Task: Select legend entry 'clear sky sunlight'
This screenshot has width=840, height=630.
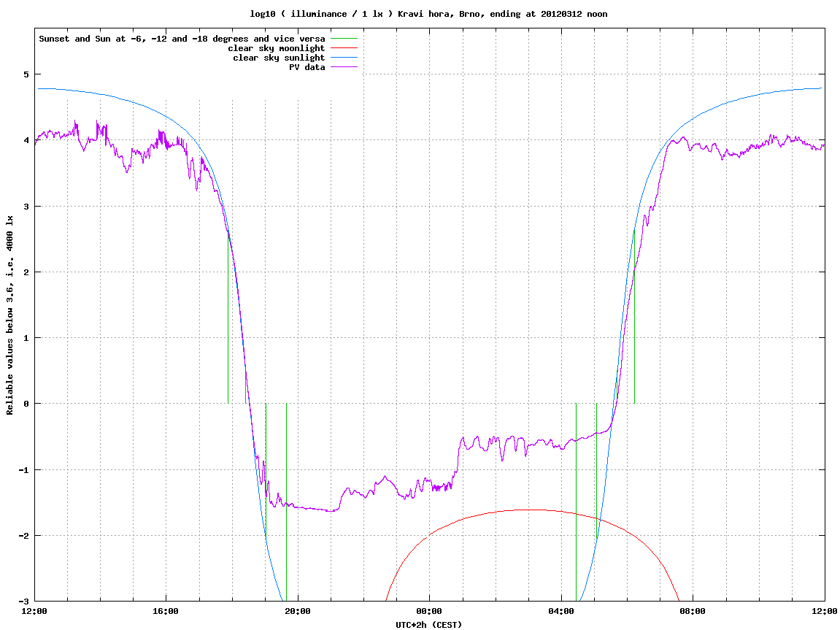Action: click(279, 58)
